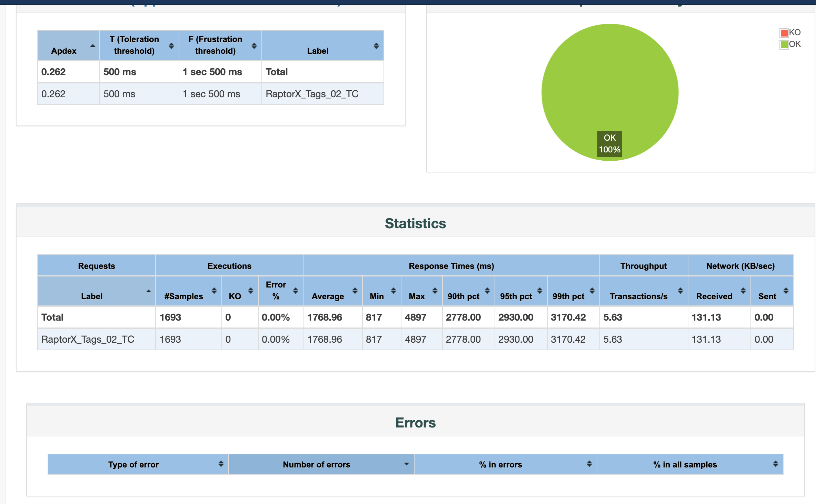Click the Max column header

pyautogui.click(x=417, y=296)
